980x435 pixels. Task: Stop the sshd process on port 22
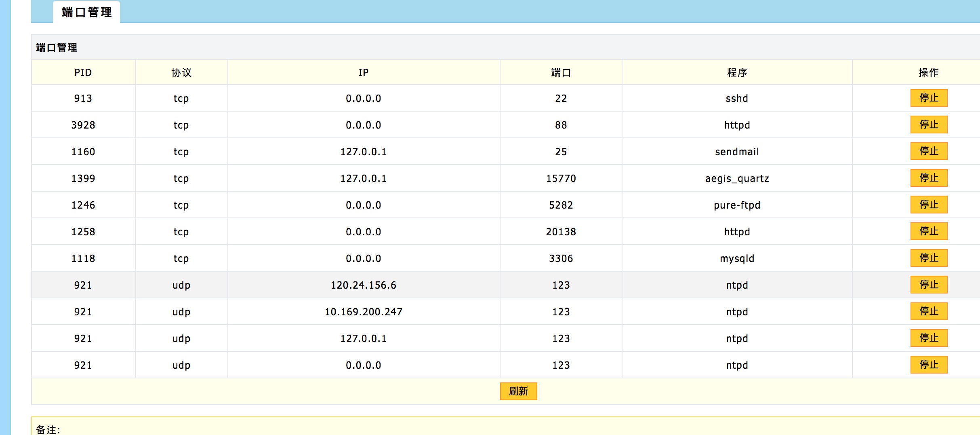(929, 98)
